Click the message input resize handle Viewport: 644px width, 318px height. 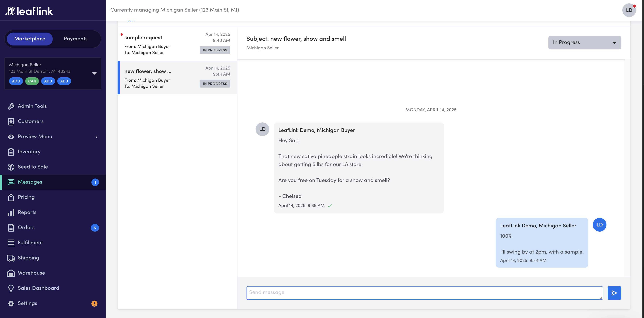click(601, 298)
